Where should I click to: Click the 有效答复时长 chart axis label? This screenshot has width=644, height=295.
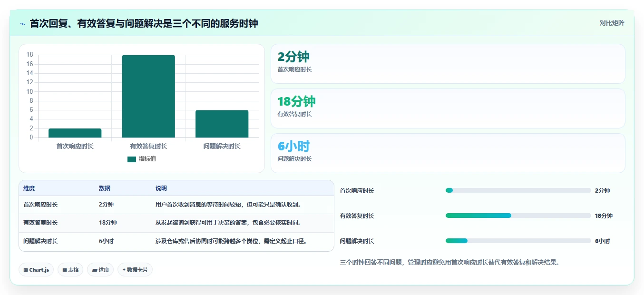pyautogui.click(x=148, y=147)
